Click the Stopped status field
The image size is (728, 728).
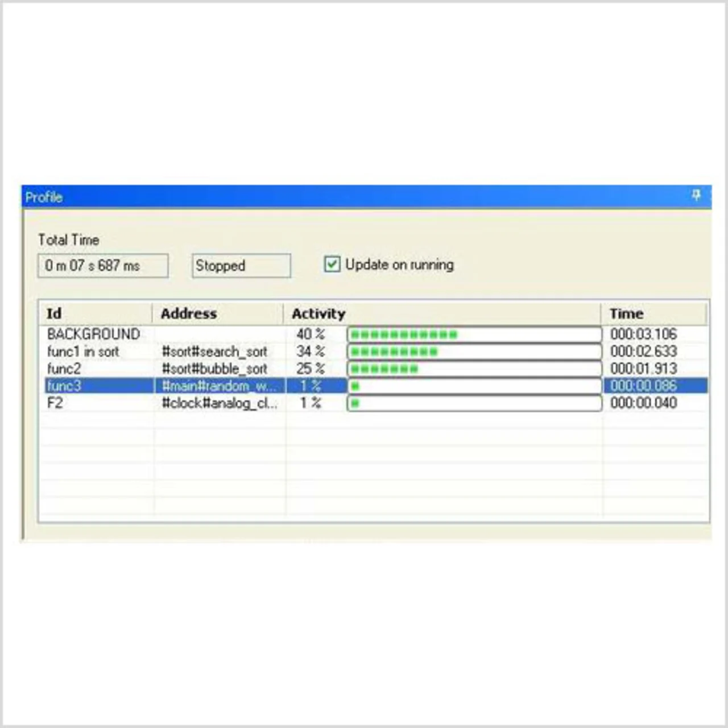click(x=241, y=266)
